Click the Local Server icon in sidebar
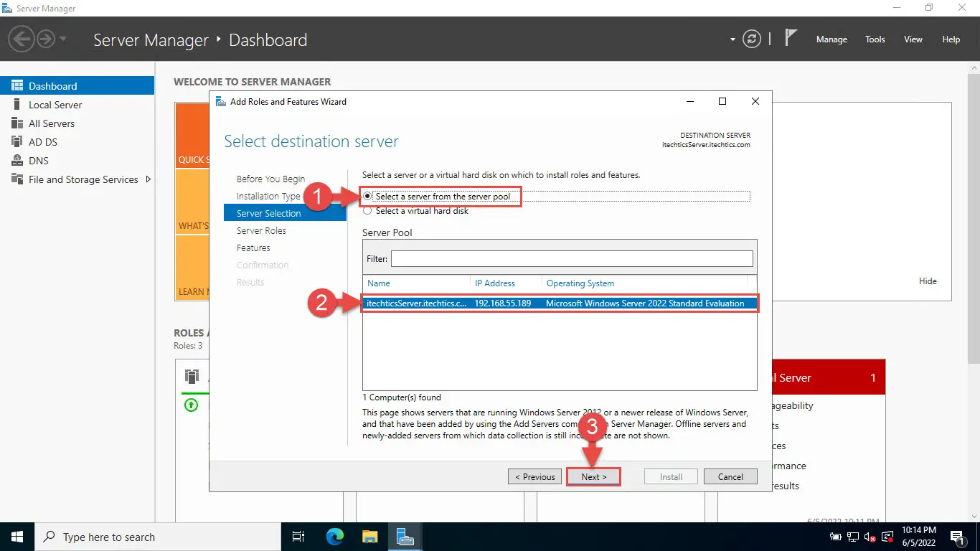This screenshot has height=551, width=980. (x=17, y=105)
